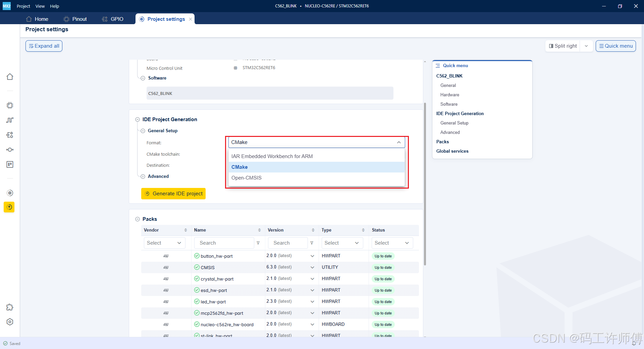Open the Type filter Select dropdown
This screenshot has height=349, width=644.
342,243
